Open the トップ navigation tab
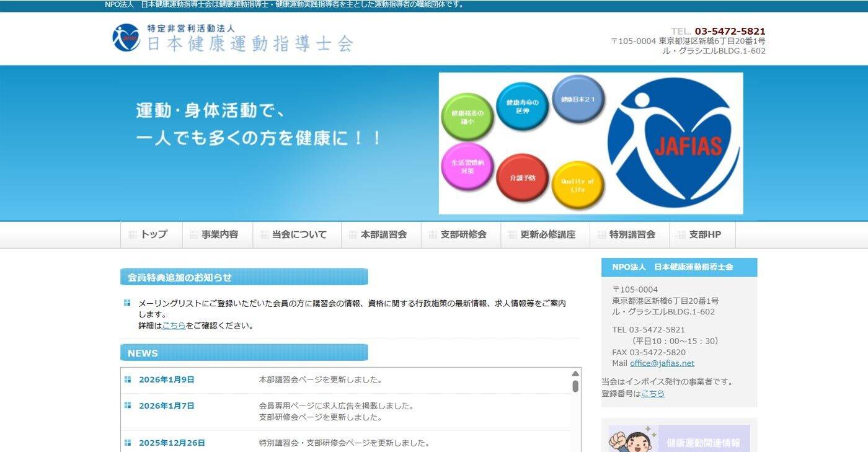This screenshot has width=868, height=452. [x=152, y=234]
